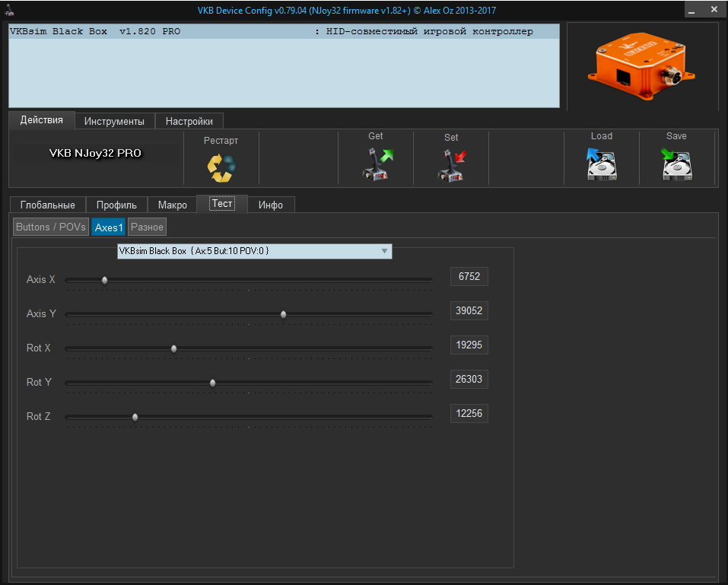Open the Действия tab
728x585 pixels.
[42, 119]
